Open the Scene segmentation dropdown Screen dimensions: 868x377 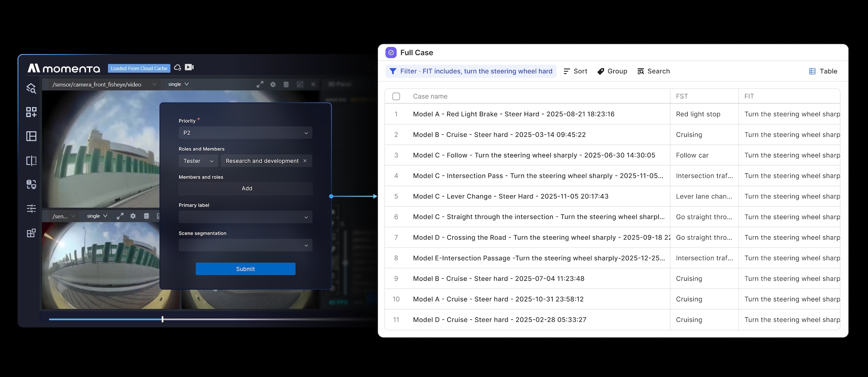tap(245, 245)
